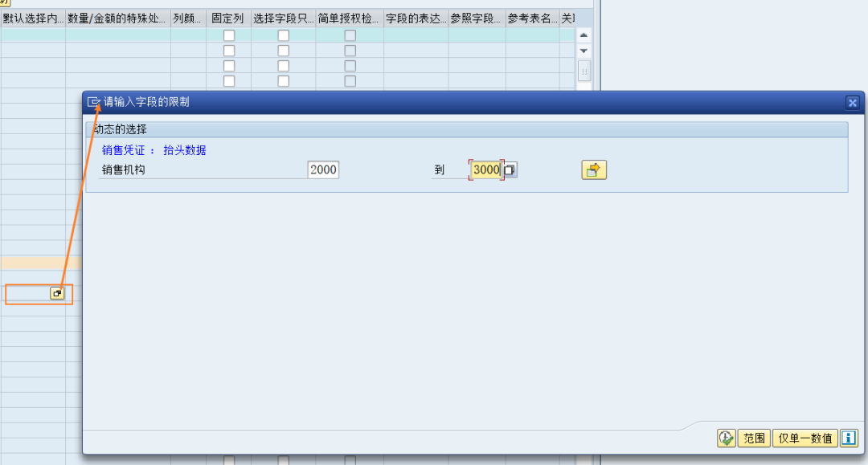This screenshot has height=465, width=868.
Task: Select the 选择字段只 column header
Action: tap(284, 18)
